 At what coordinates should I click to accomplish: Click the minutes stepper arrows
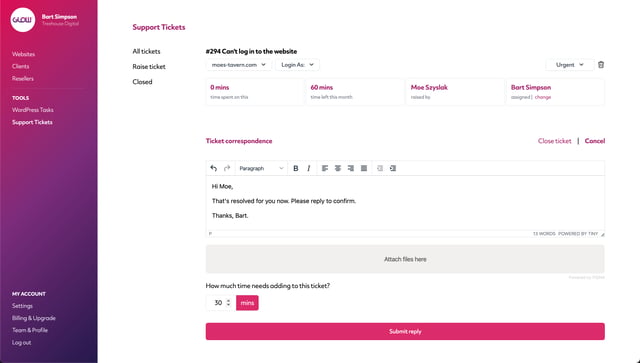point(229,303)
